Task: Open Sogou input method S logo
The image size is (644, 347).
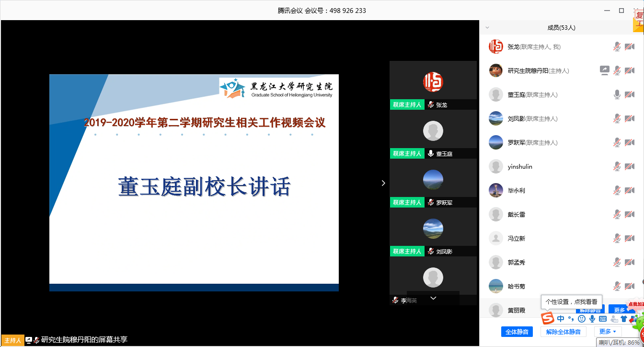Action: coord(548,318)
